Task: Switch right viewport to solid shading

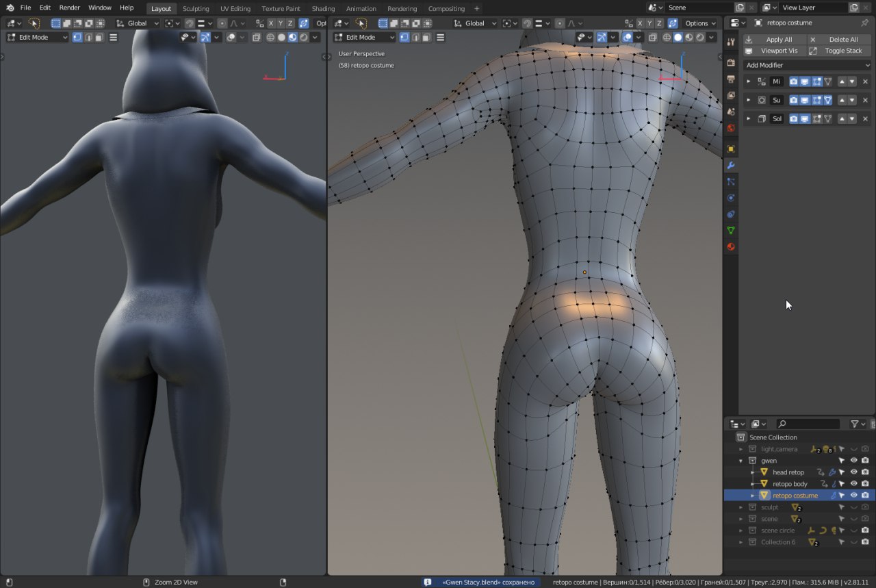Action: pos(678,38)
